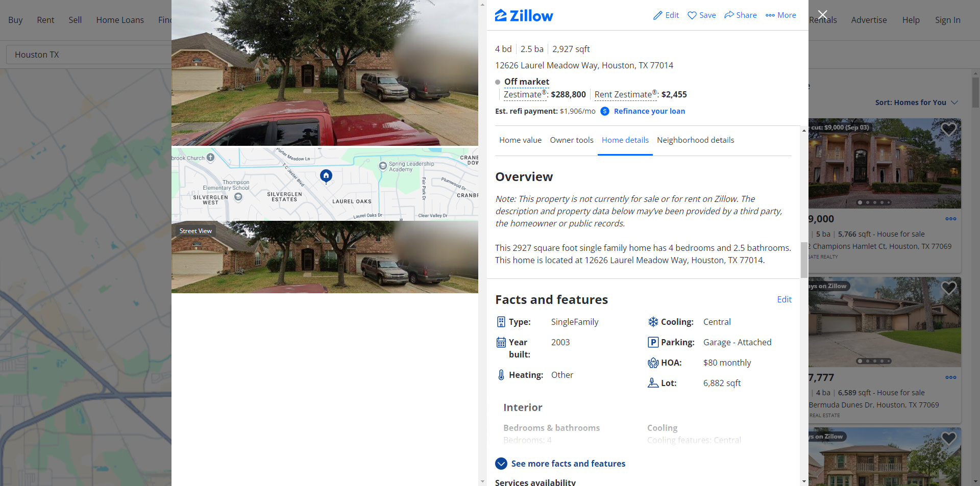Click the Refinance your loan link

(649, 111)
